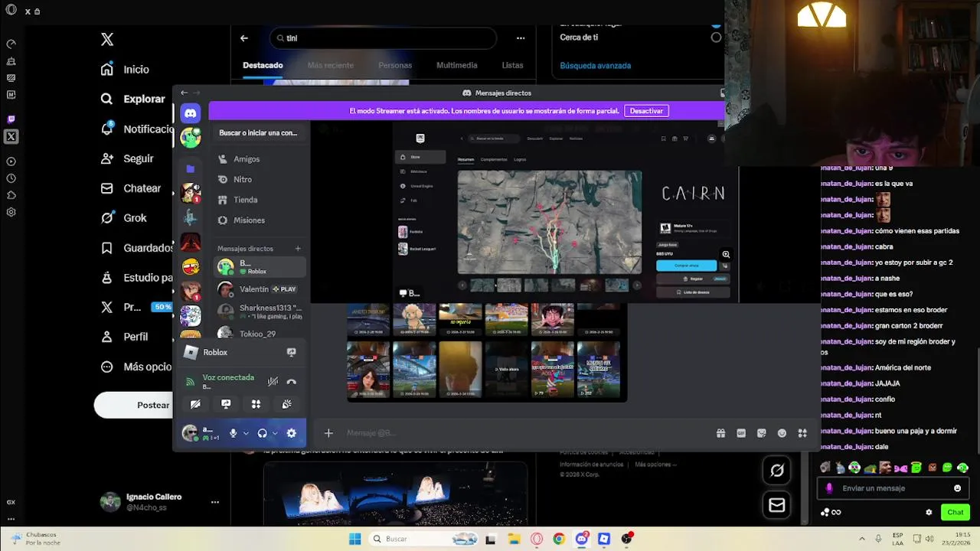980x551 pixels.
Task: Open Amigos in Discord sidebar
Action: point(260,159)
